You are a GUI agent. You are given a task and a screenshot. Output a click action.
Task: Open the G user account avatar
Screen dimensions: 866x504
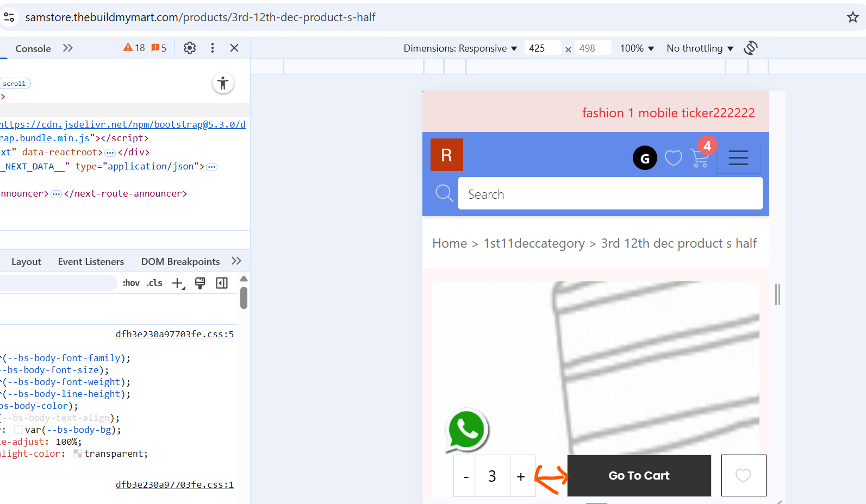pos(645,158)
